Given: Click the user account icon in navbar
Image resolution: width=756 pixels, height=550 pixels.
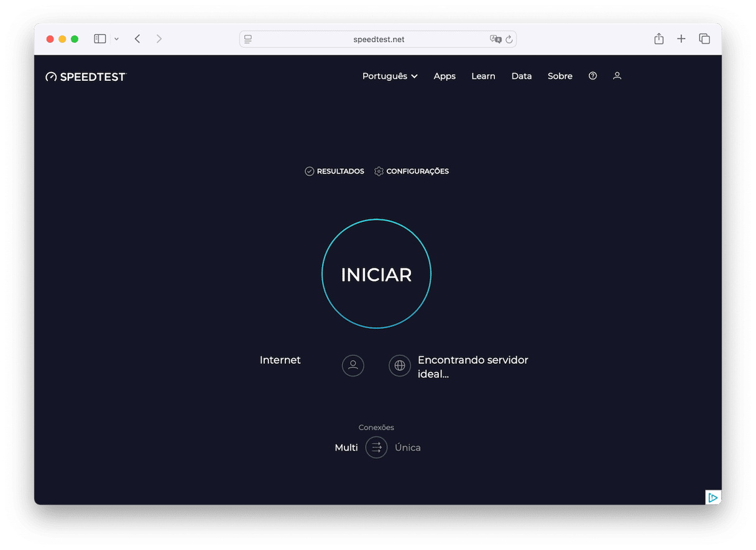Looking at the screenshot, I should pyautogui.click(x=617, y=76).
